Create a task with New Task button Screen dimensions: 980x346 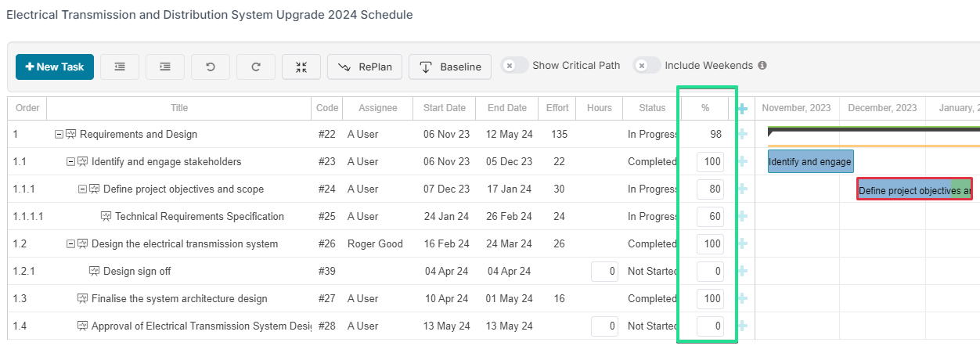coord(55,67)
